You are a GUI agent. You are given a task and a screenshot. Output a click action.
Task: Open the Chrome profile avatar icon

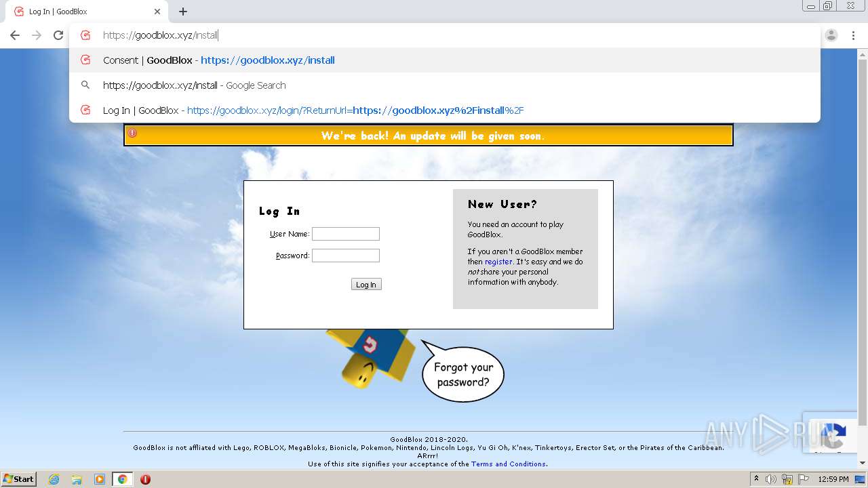(831, 35)
